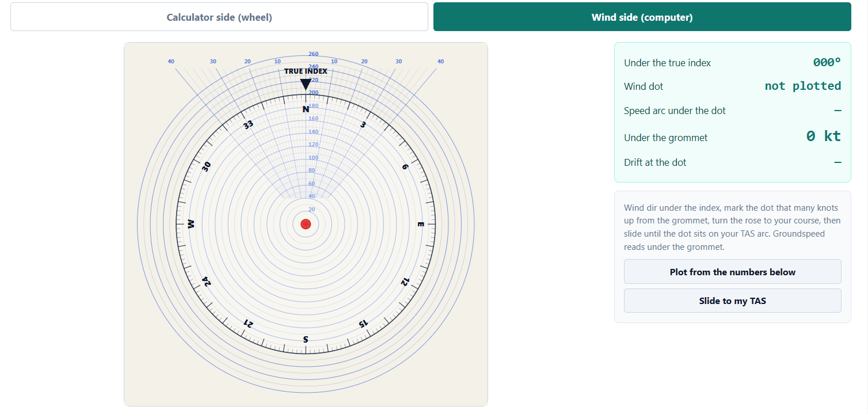Click the N mark on the compass rose

[x=306, y=109]
